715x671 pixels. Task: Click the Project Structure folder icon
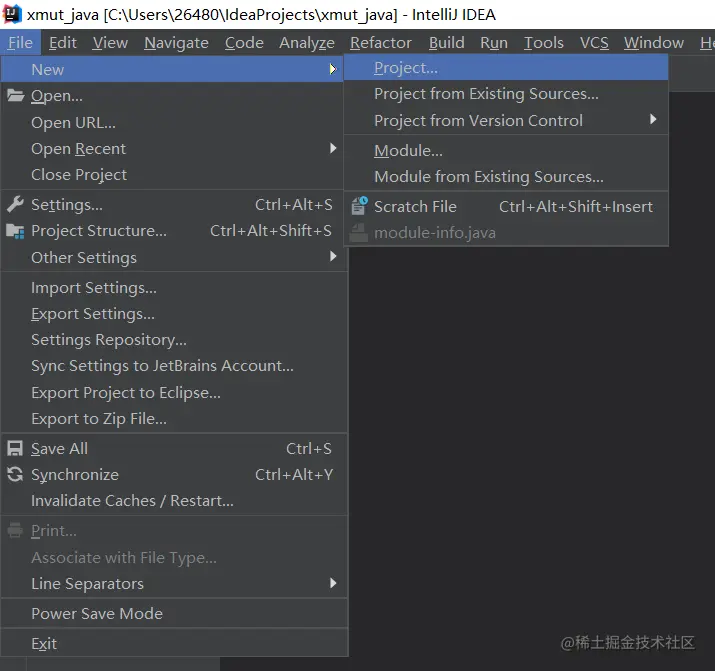click(16, 231)
